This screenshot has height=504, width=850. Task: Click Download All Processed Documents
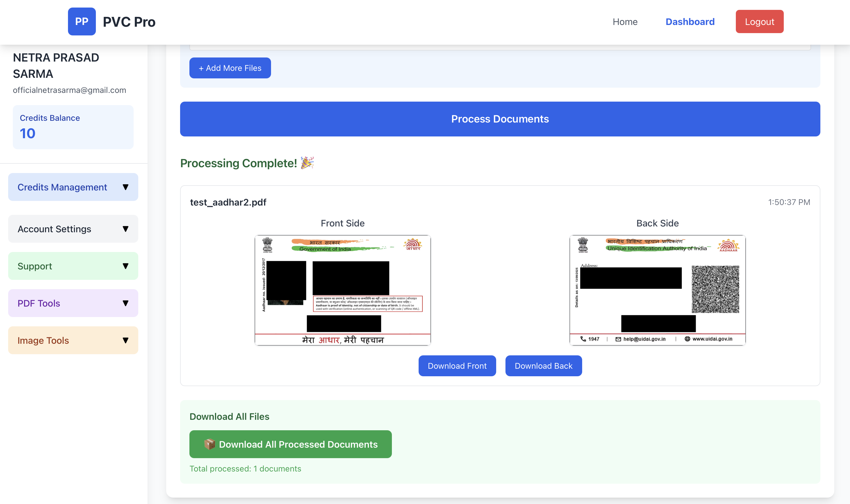coord(290,444)
